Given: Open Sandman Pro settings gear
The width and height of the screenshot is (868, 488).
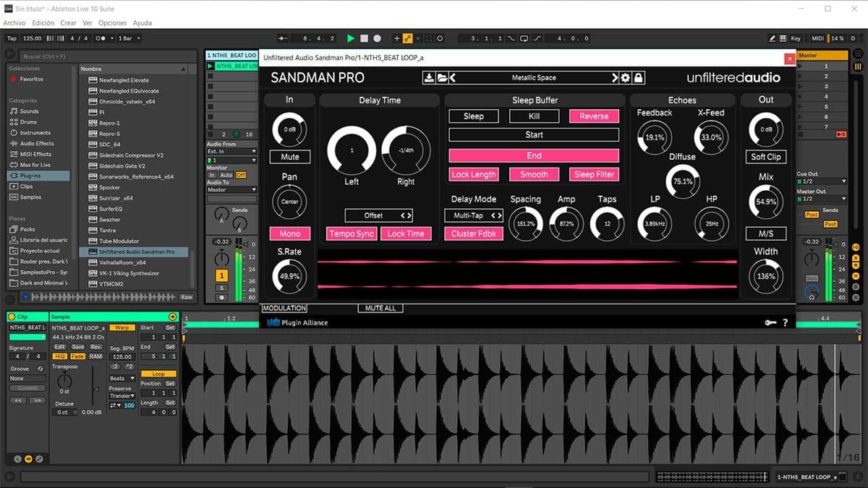Looking at the screenshot, I should [x=626, y=78].
